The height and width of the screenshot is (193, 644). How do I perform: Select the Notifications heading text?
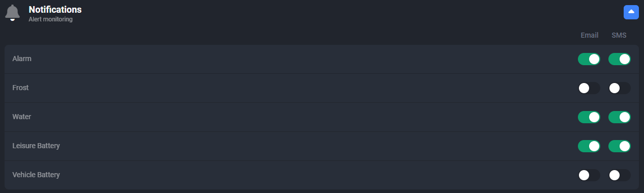coord(55,9)
